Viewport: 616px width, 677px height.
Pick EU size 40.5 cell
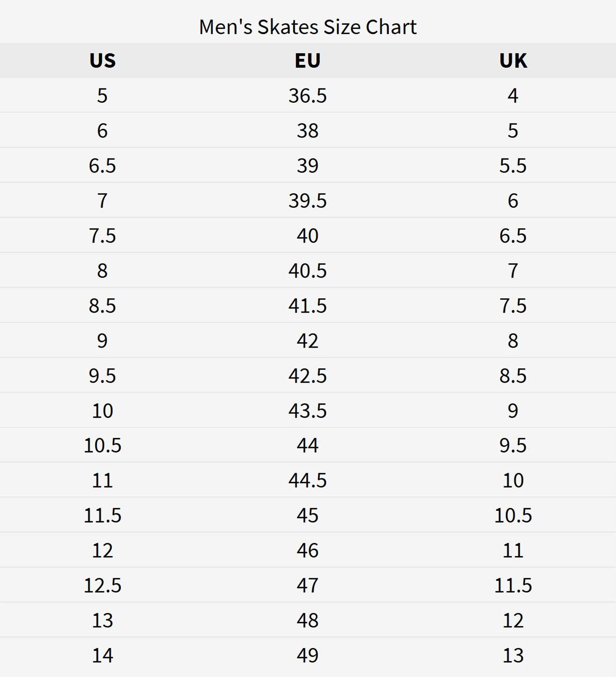click(308, 271)
